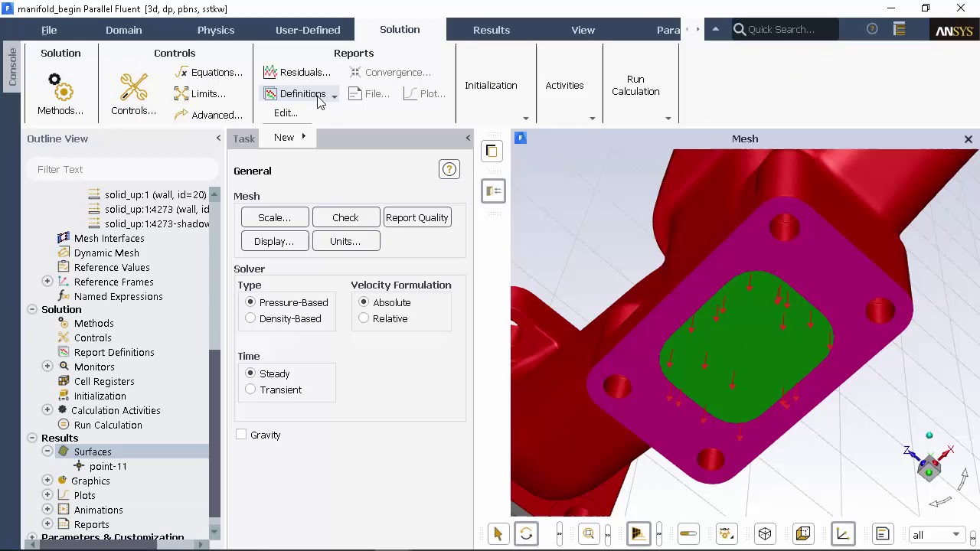Image resolution: width=980 pixels, height=551 pixels.
Task: Select Density-Based solver type
Action: click(x=250, y=318)
